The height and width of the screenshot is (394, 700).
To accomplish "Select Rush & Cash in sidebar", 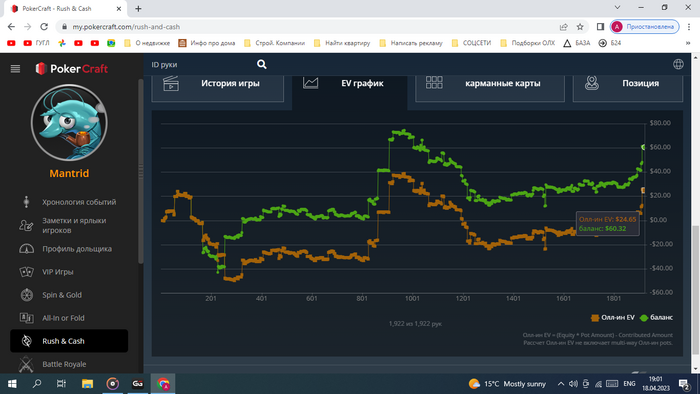I will click(x=69, y=341).
